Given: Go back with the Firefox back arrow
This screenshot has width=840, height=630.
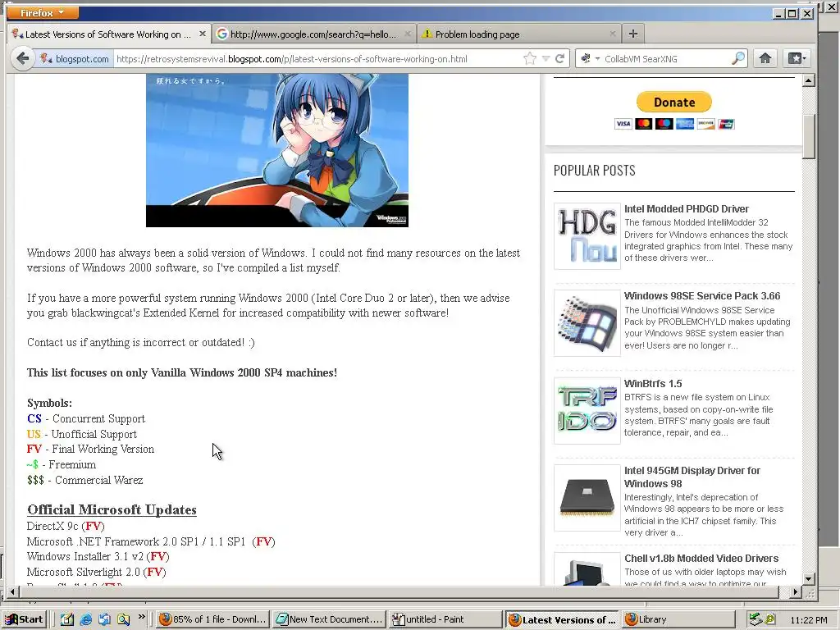Looking at the screenshot, I should tap(22, 58).
